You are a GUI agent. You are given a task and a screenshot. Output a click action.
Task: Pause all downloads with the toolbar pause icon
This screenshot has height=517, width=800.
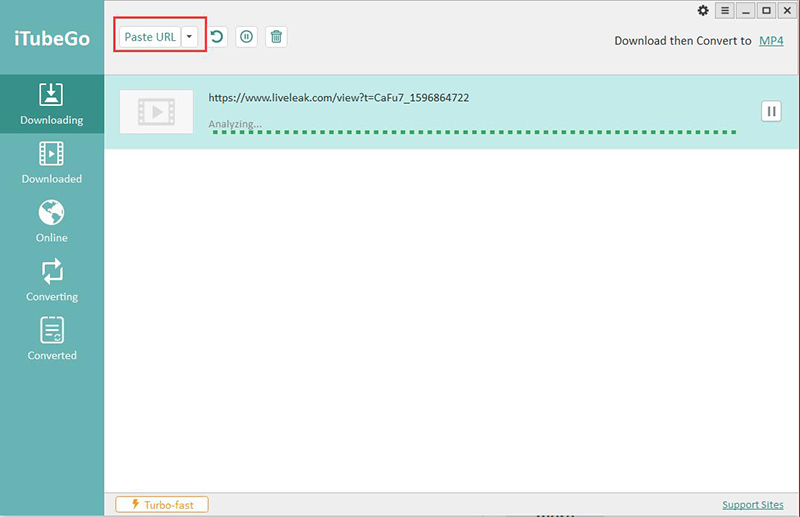(246, 37)
